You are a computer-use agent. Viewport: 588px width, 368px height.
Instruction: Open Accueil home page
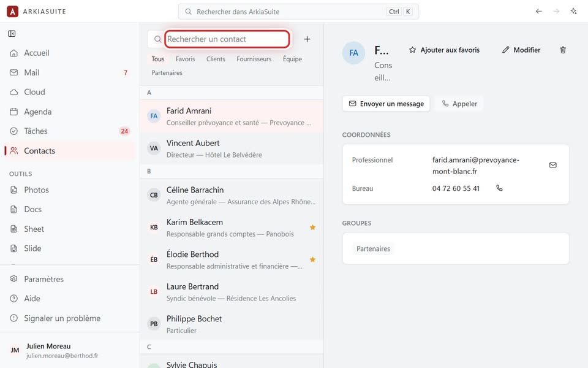70,53
